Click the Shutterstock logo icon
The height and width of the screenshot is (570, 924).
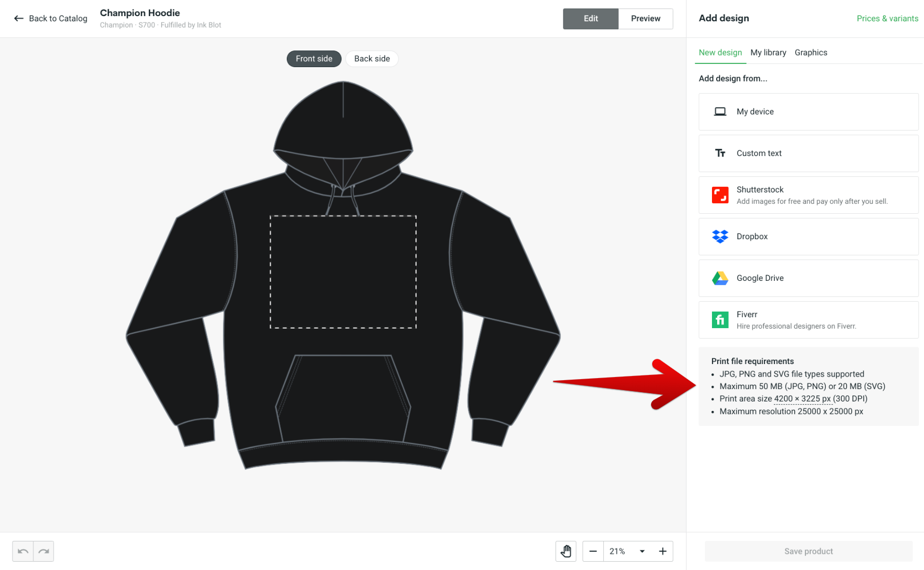tap(720, 195)
